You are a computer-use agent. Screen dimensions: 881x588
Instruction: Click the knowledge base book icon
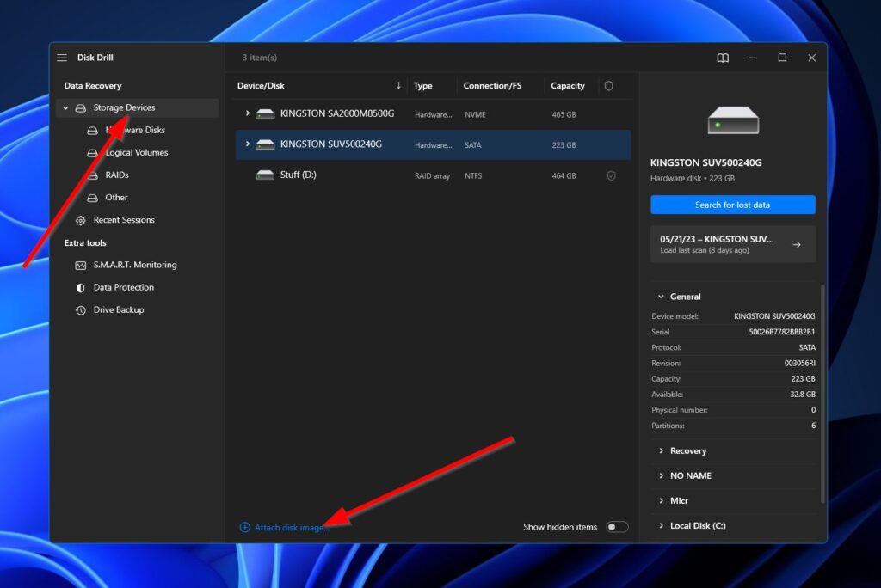[x=723, y=58]
